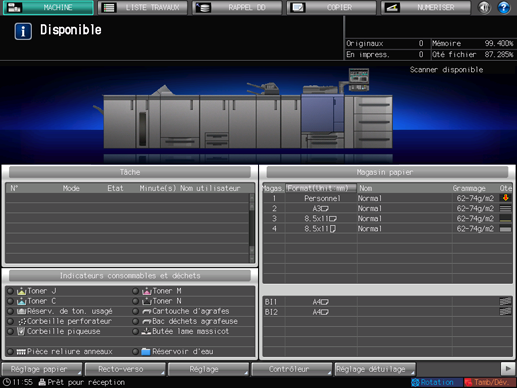This screenshot has width=517, height=388.
Task: Click the Réservoir d'eau blue icon
Action: (146, 351)
